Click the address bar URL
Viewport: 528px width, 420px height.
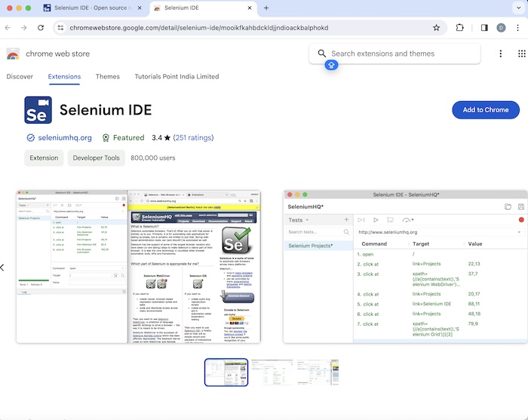[x=198, y=28]
